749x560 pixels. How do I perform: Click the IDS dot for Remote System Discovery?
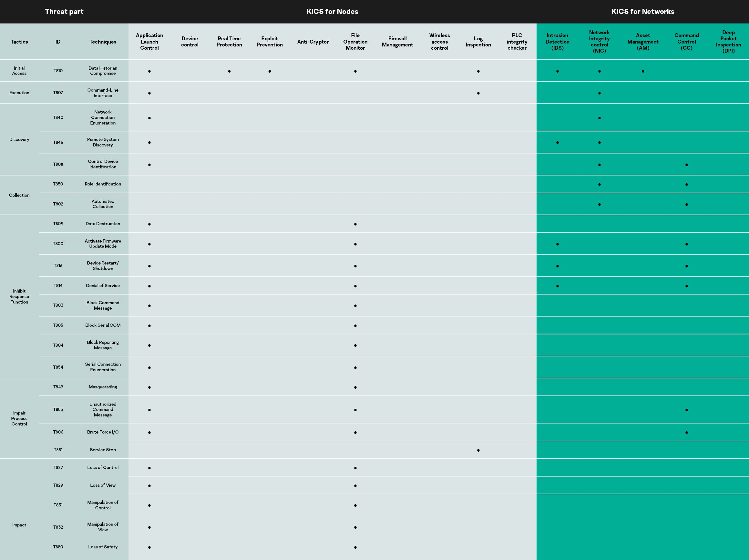click(x=557, y=143)
